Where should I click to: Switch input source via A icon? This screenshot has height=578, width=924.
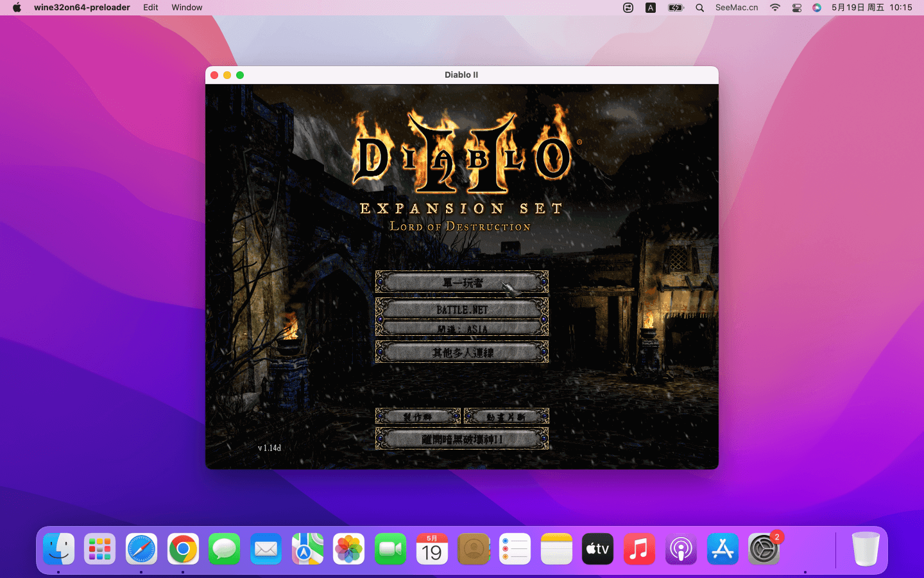click(x=651, y=8)
